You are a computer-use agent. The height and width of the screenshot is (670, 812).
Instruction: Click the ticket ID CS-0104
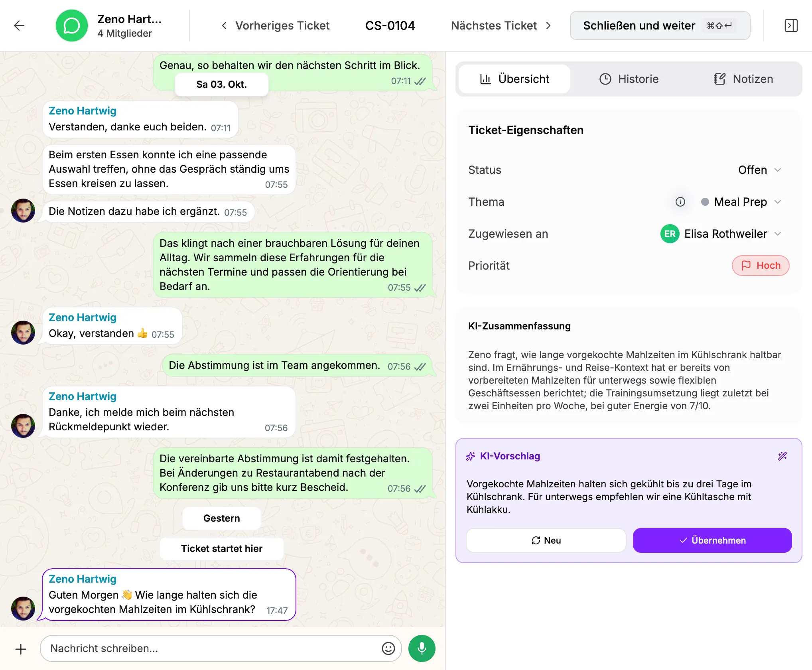tap(390, 26)
